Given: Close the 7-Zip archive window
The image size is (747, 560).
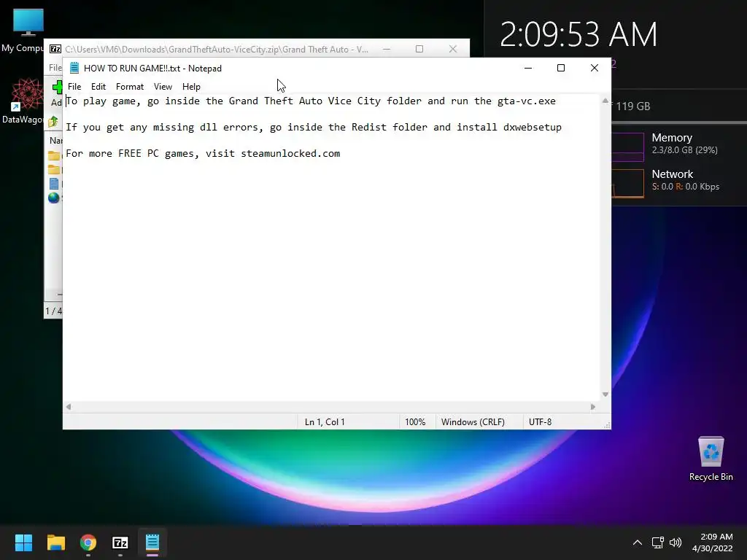Looking at the screenshot, I should (x=452, y=49).
